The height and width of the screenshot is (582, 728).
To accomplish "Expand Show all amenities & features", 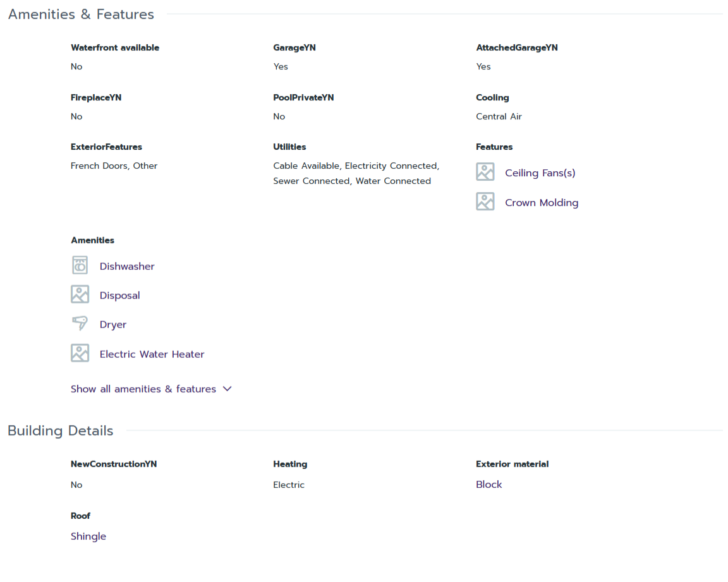I will pyautogui.click(x=143, y=389).
